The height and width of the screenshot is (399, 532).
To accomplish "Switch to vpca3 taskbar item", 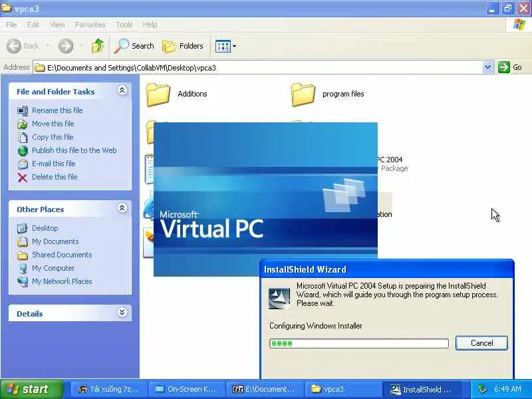I will click(342, 389).
